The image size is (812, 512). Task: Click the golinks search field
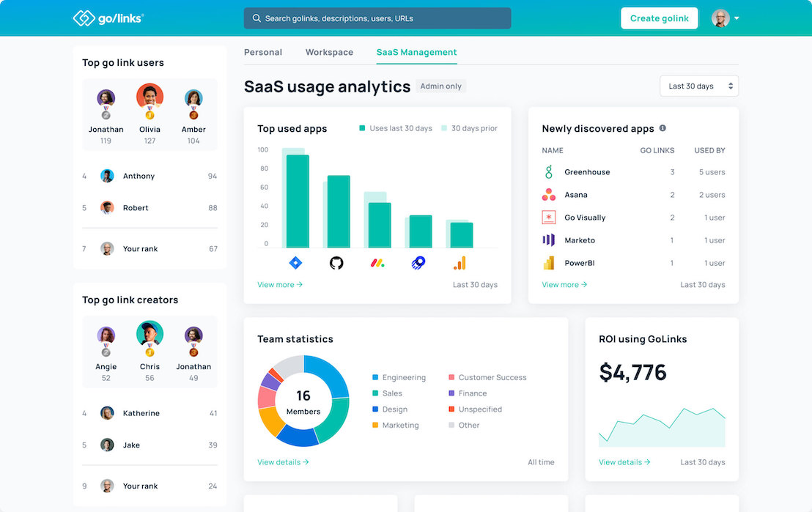coord(377,18)
